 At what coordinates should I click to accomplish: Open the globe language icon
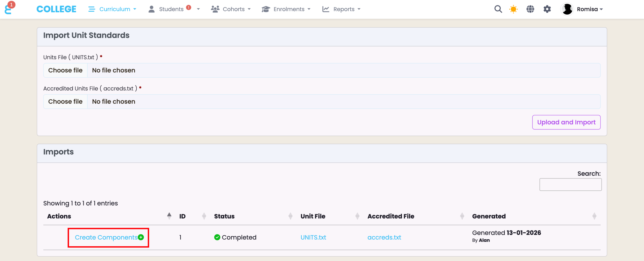click(530, 9)
